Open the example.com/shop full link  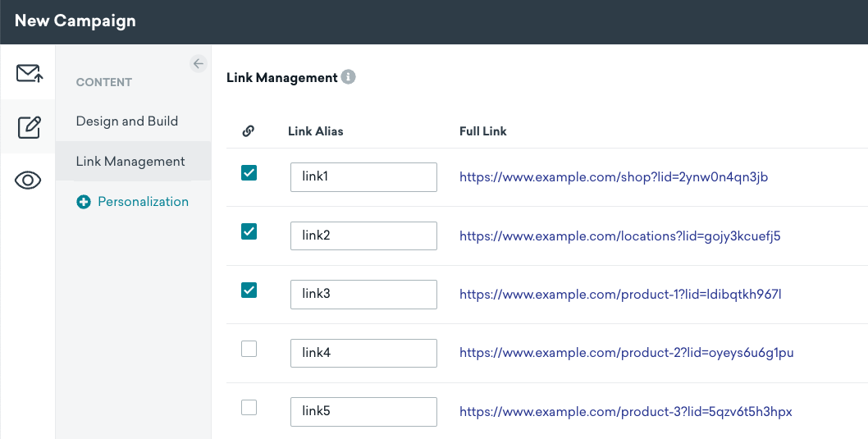pos(614,177)
